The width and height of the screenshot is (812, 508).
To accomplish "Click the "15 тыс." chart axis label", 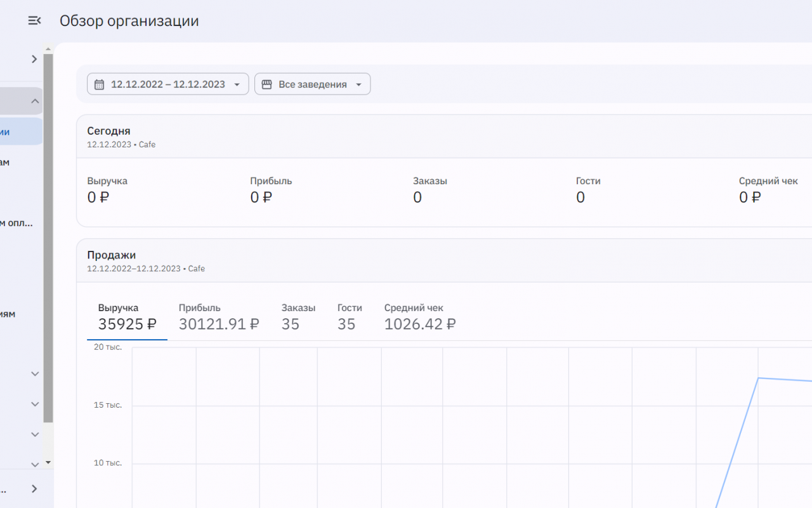I will tap(108, 404).
